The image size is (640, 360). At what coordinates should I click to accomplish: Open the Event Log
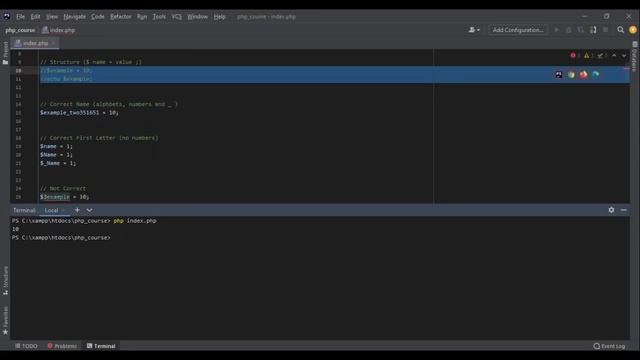609,346
